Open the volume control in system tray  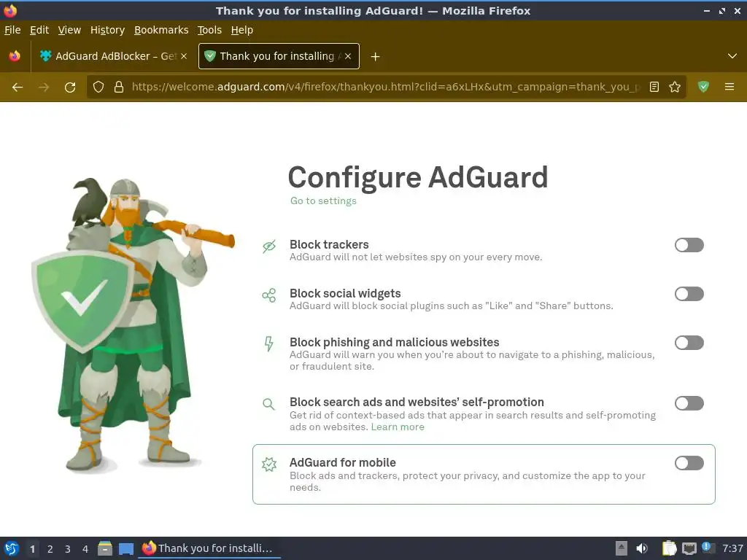(642, 548)
